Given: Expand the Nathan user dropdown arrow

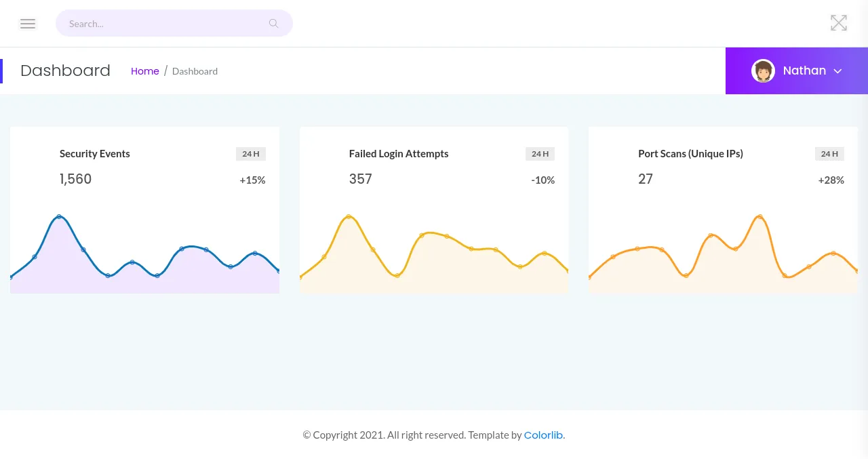Looking at the screenshot, I should point(837,71).
